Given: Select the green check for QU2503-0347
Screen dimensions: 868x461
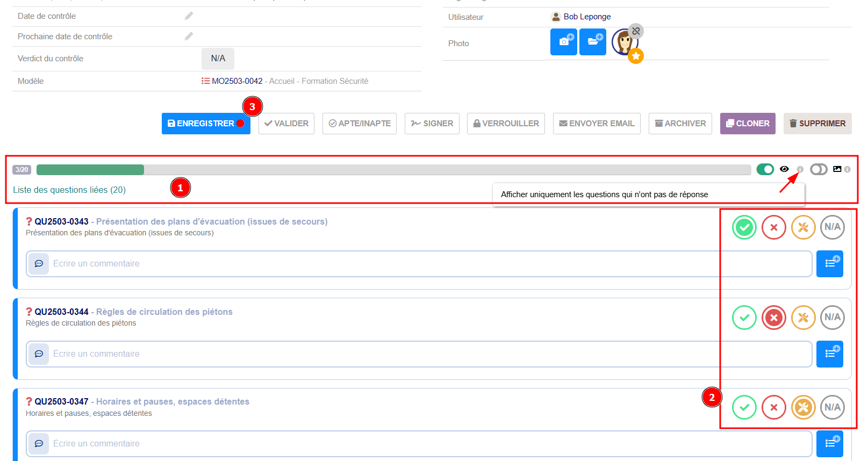Looking at the screenshot, I should coord(744,407).
